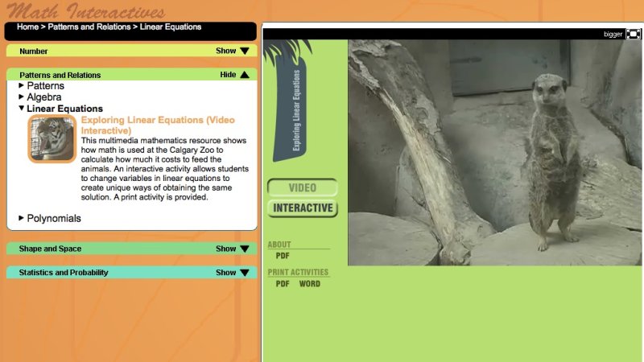This screenshot has height=362, width=644.
Task: Show the Number section
Action: (x=226, y=51)
